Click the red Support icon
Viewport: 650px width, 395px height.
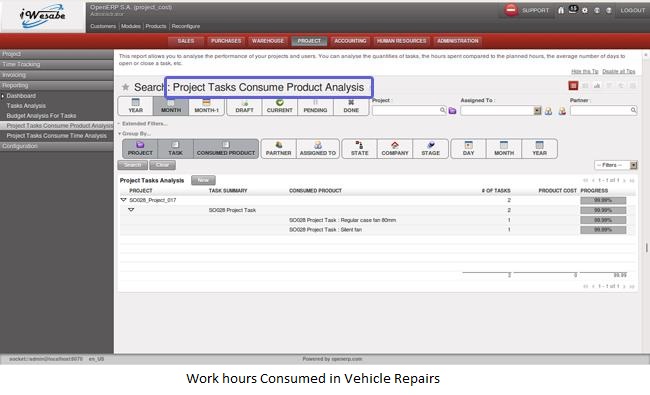[x=511, y=10]
